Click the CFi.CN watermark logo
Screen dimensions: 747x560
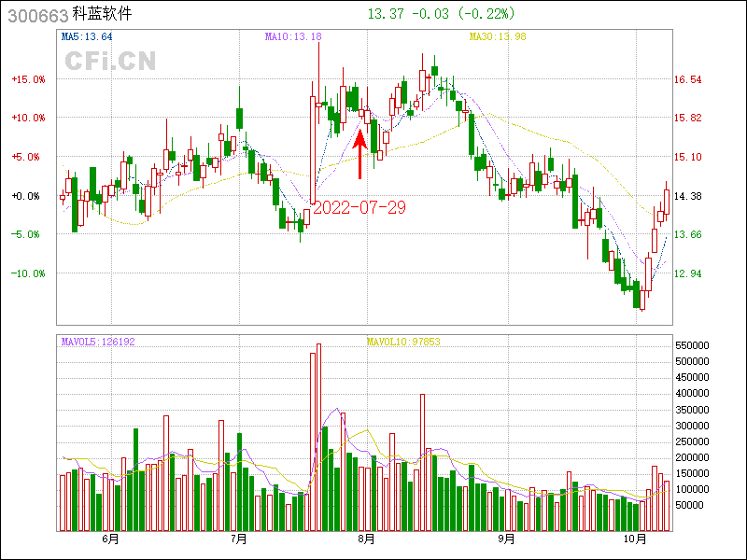click(110, 62)
